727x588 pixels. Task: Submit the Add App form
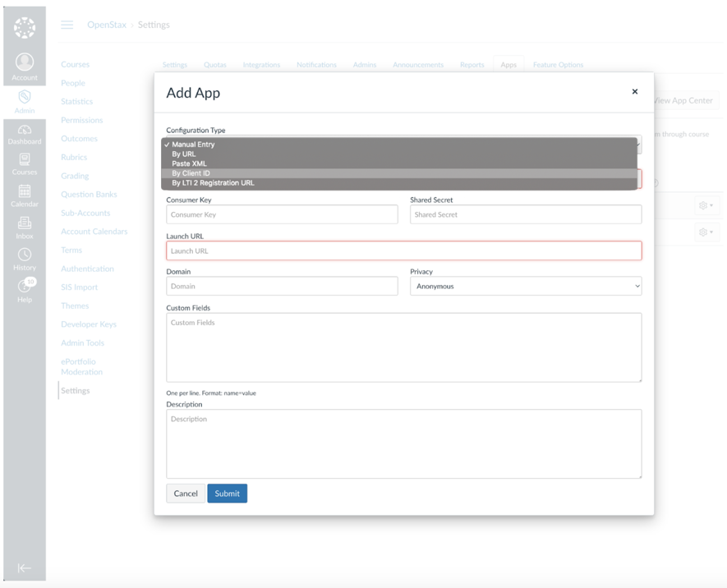(x=227, y=493)
